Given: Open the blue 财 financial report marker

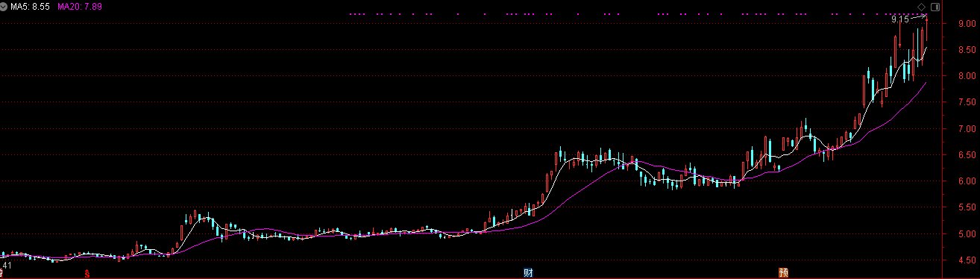Looking at the screenshot, I should pyautogui.click(x=528, y=273).
